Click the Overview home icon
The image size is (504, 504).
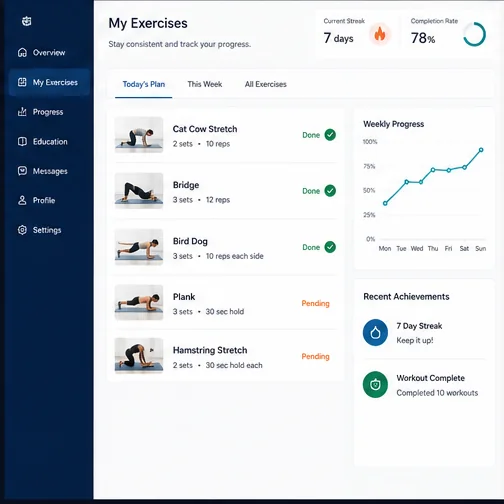[x=22, y=52]
